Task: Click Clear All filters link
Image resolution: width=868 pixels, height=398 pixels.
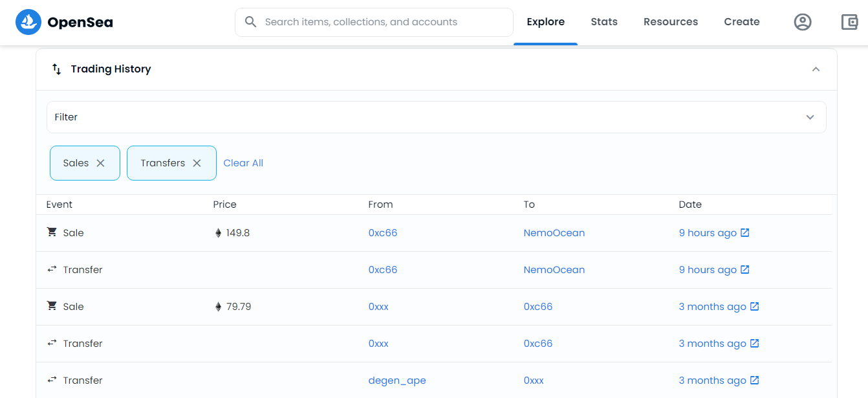Action: click(243, 163)
